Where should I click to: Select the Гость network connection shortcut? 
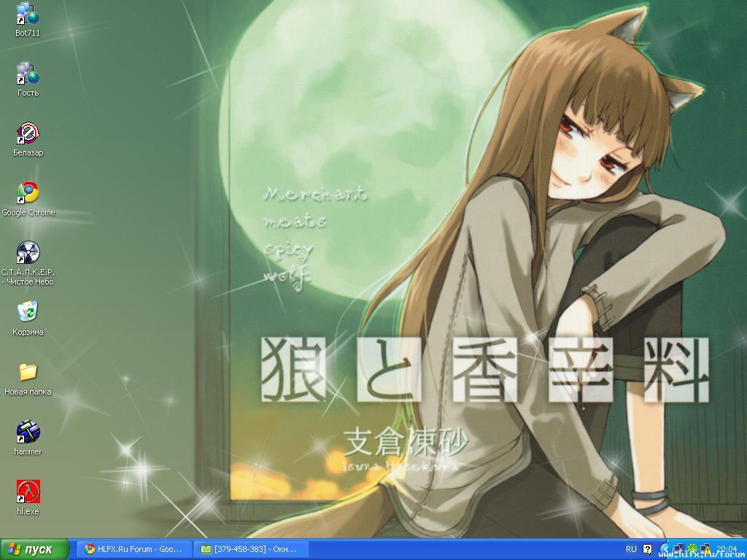pyautogui.click(x=28, y=79)
